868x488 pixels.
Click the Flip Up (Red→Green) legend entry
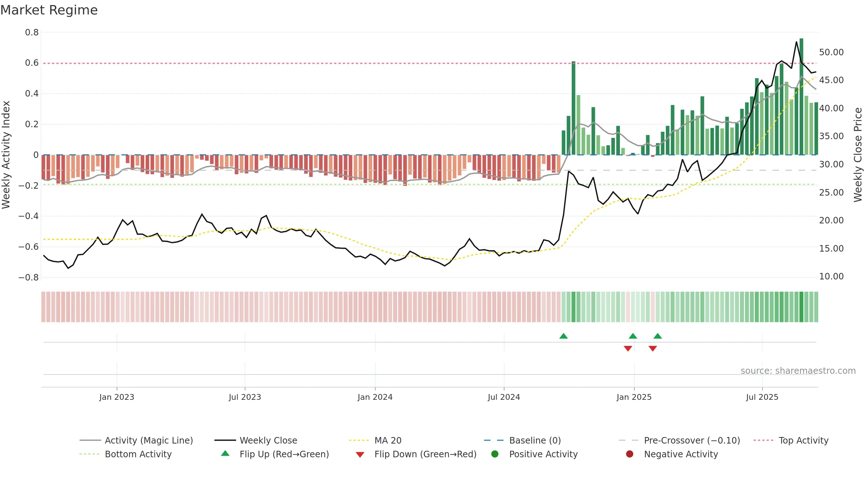tap(275, 454)
